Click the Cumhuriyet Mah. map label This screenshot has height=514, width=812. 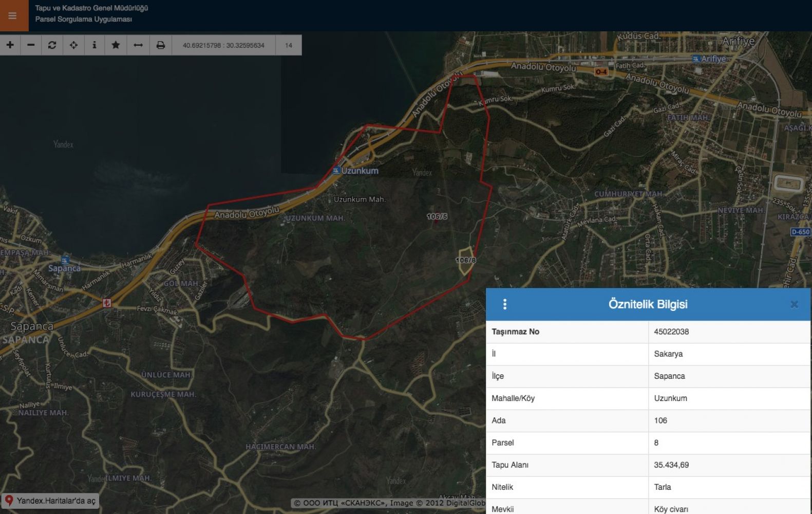point(628,194)
